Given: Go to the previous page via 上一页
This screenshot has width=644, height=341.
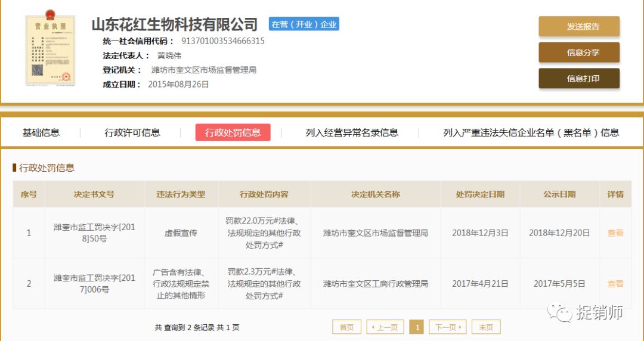Looking at the screenshot, I should coord(385,327).
